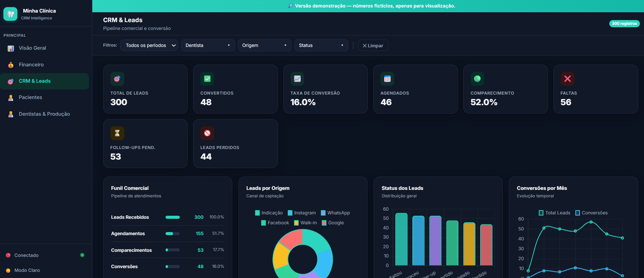The width and height of the screenshot is (644, 278).
Task: Click Funil Comercial panel title
Action: point(130,188)
